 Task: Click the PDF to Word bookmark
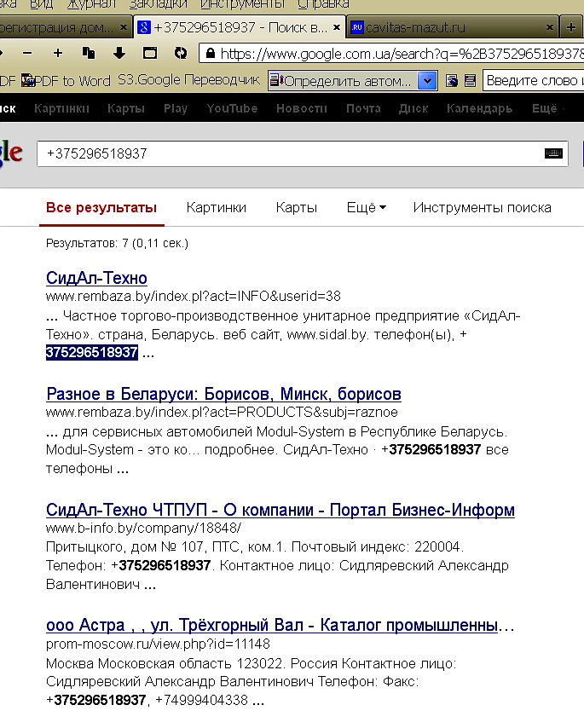tap(66, 81)
